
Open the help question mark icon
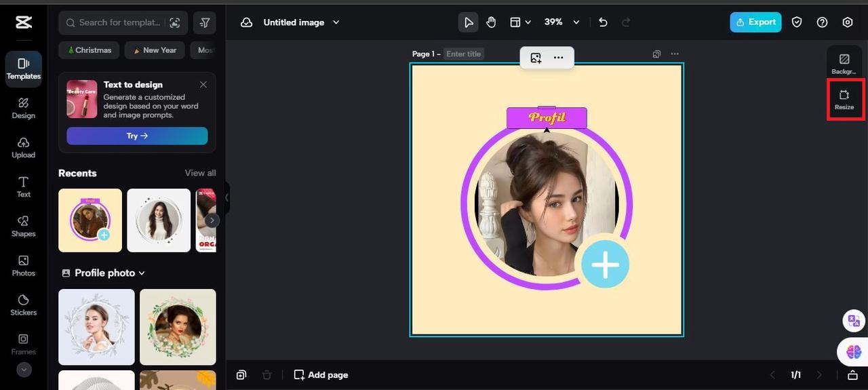822,22
